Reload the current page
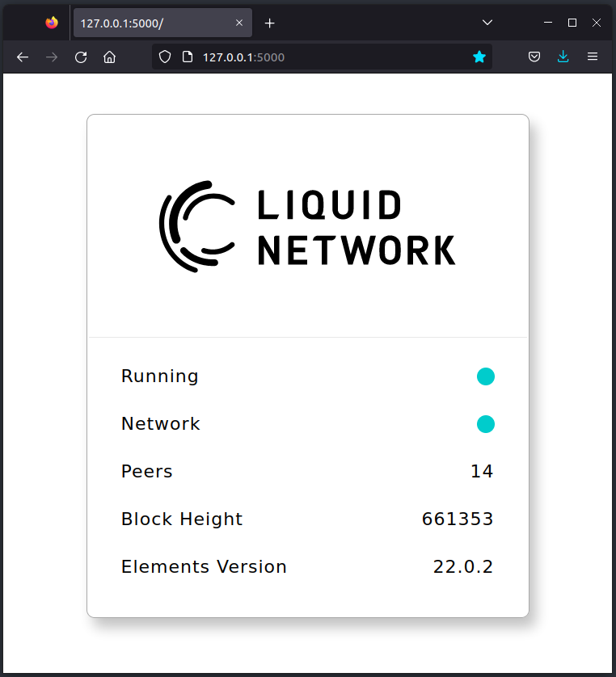 tap(81, 57)
